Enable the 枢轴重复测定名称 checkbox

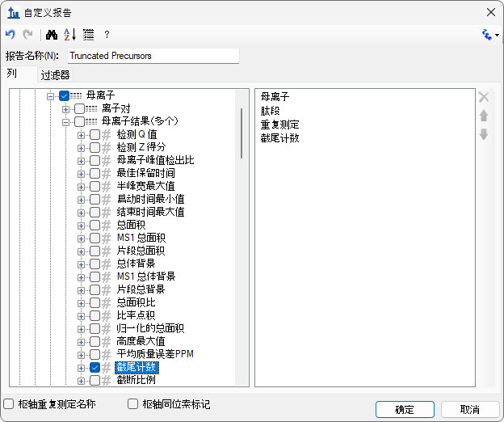(x=9, y=403)
